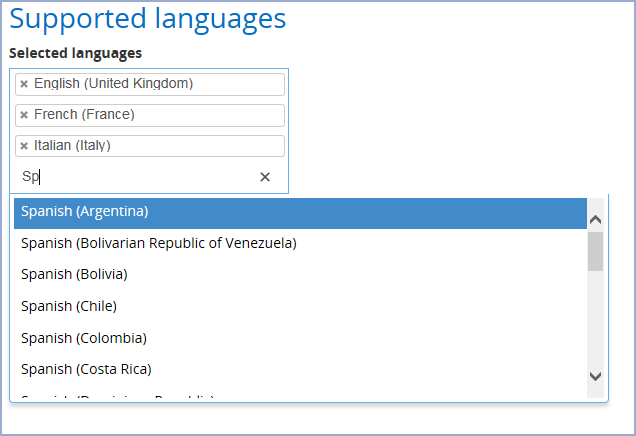Viewport: 636px width, 436px height.
Task: Click the Supported languages heading
Action: (148, 18)
